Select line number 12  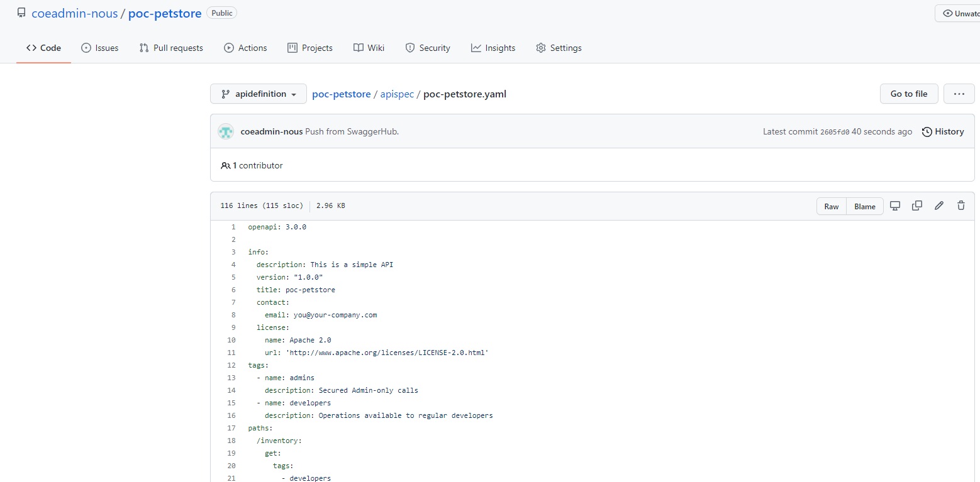[x=231, y=365]
